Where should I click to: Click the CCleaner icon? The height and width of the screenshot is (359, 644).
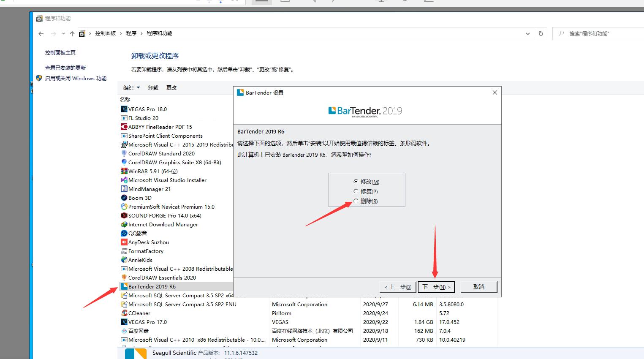124,313
